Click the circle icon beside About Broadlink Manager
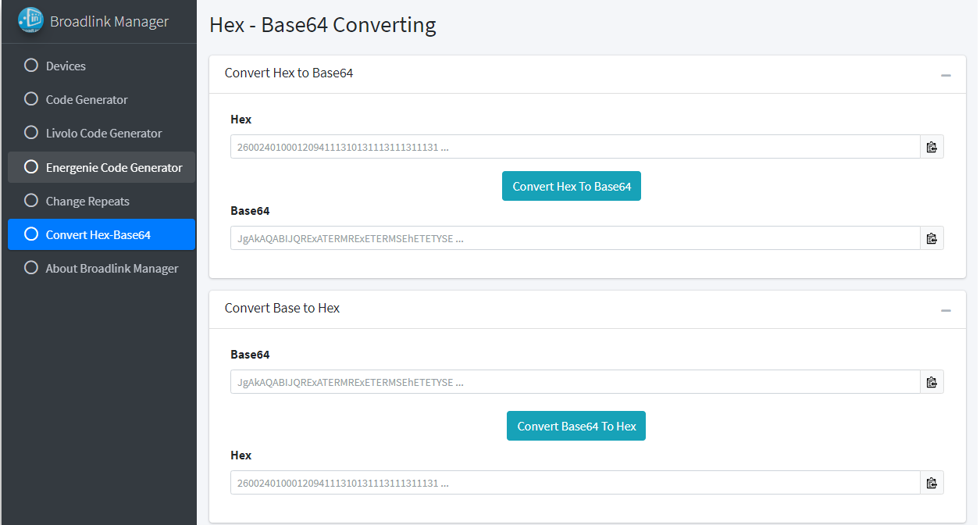980x525 pixels. 31,268
